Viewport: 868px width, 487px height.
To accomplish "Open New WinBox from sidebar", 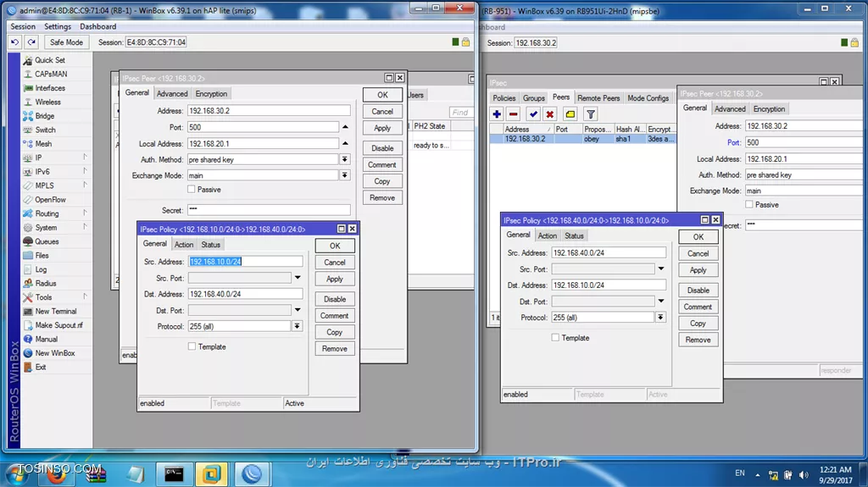I will 55,352.
